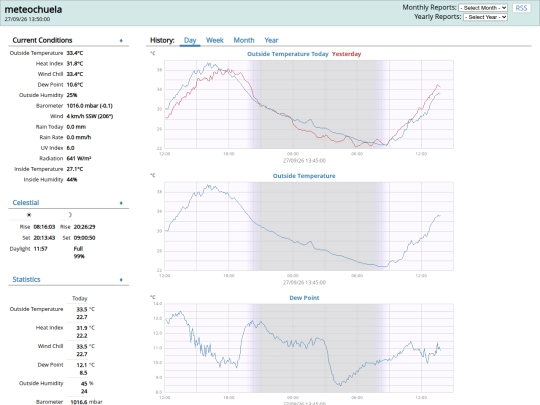540x405 pixels.
Task: Select the Inside Temperature value 27.1°C
Action: click(75, 169)
